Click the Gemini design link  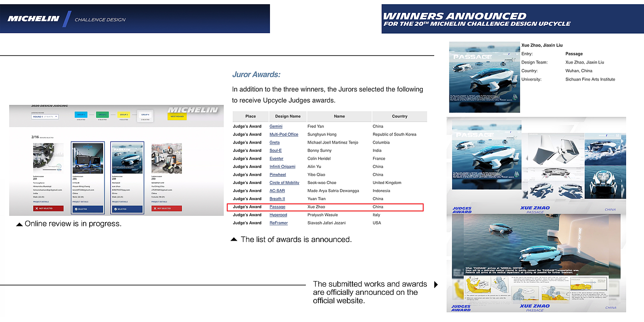point(276,126)
